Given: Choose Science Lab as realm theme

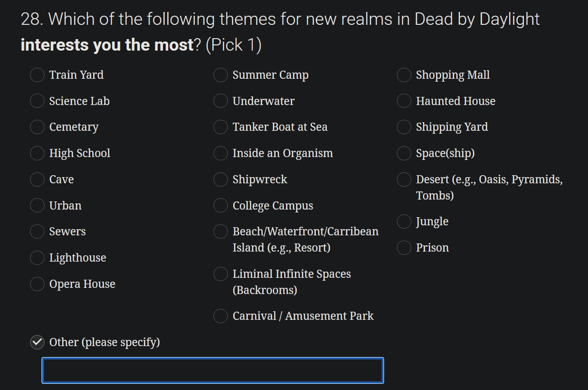Looking at the screenshot, I should point(37,101).
